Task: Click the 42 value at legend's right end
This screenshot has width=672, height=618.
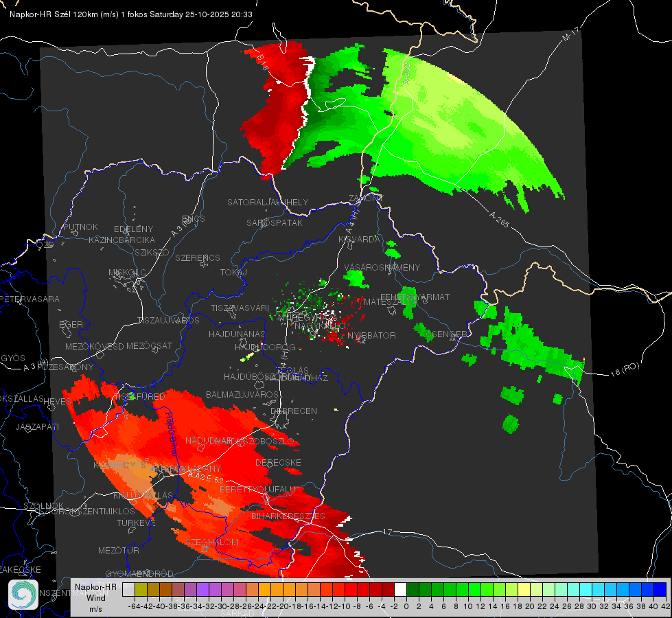Action: (666, 606)
